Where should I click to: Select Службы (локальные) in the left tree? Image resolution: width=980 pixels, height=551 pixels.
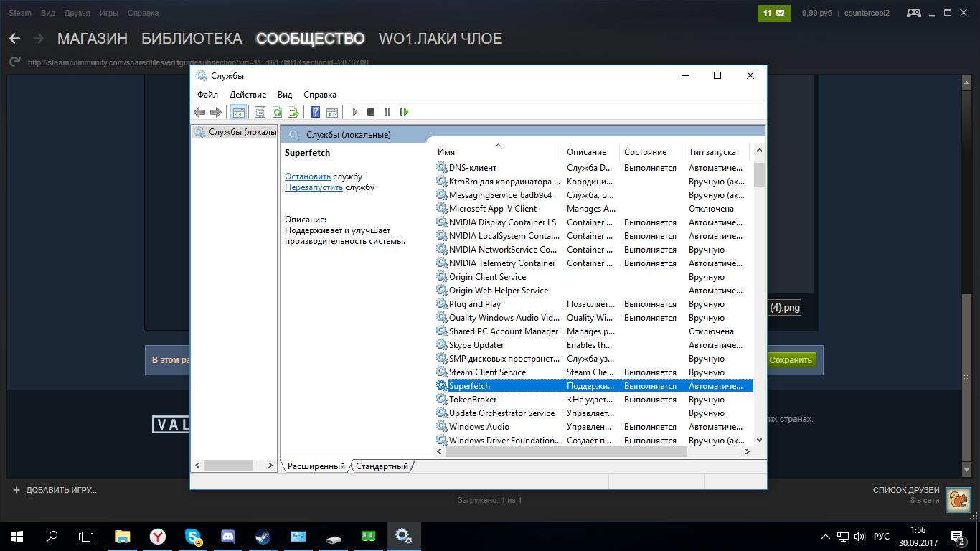(235, 132)
